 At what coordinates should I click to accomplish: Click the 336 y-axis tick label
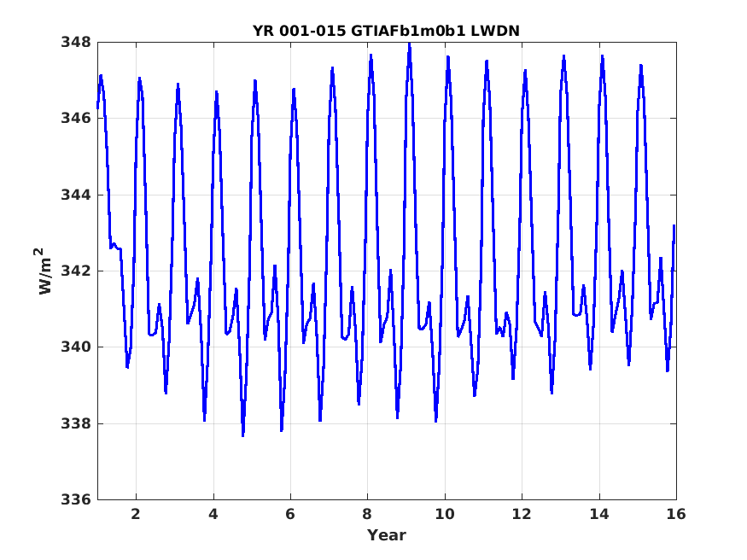76,499
